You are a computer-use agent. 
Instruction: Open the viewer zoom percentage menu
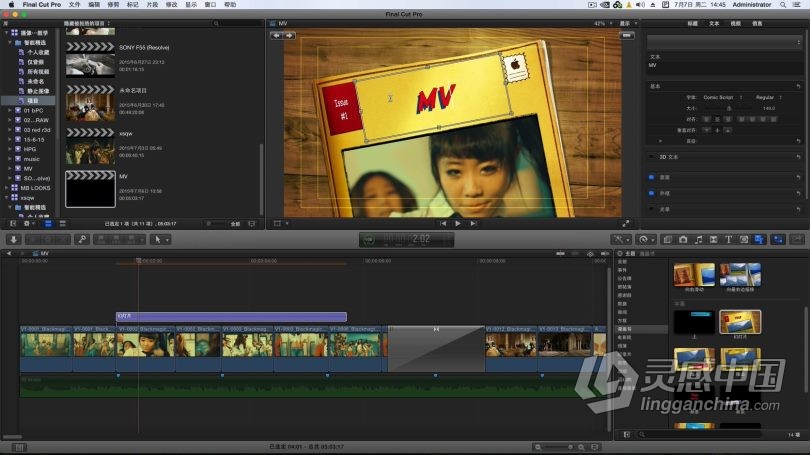click(603, 23)
